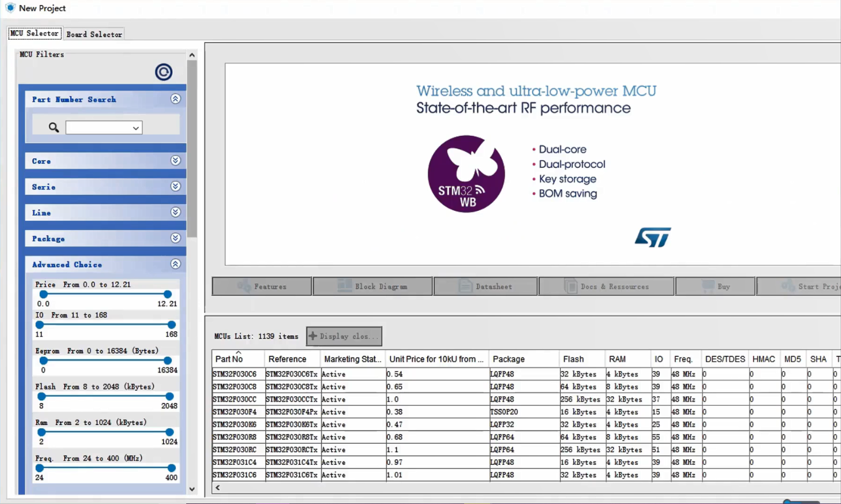Click the Eeprom minimum slider handle
Viewport: 841px width, 504px height.
[x=43, y=360]
